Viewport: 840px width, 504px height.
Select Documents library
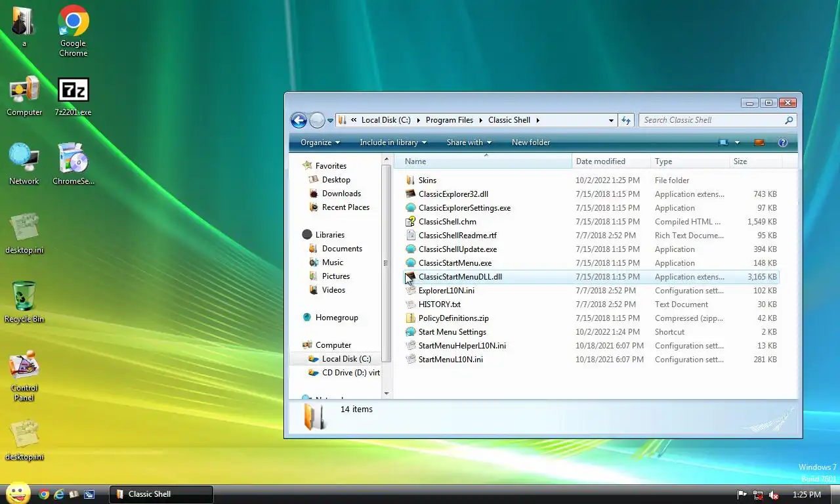point(342,249)
